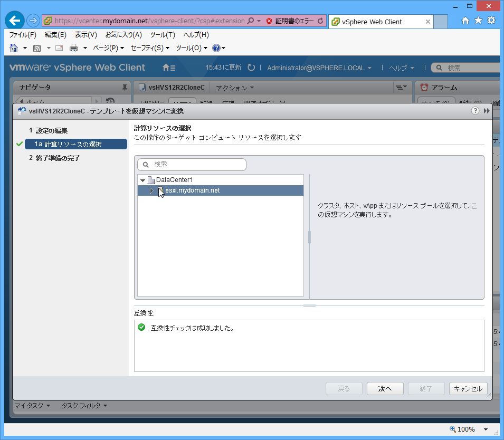Click the disabled 戻る button
The image size is (504, 440).
[x=344, y=389]
